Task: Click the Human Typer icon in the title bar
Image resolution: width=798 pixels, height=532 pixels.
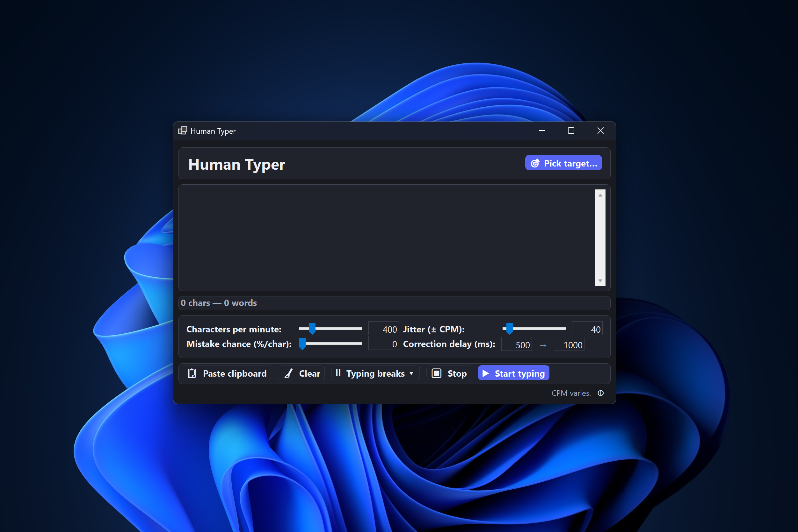Action: coord(183,131)
